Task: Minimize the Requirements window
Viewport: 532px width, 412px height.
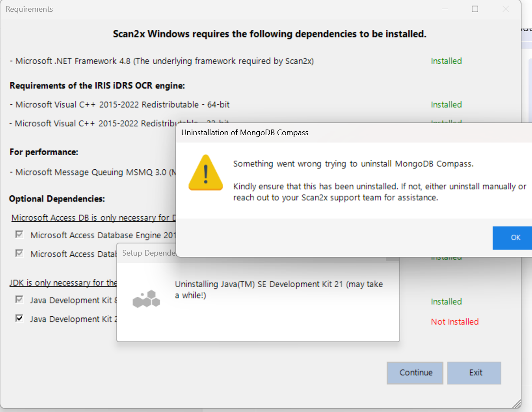Action: click(x=445, y=9)
